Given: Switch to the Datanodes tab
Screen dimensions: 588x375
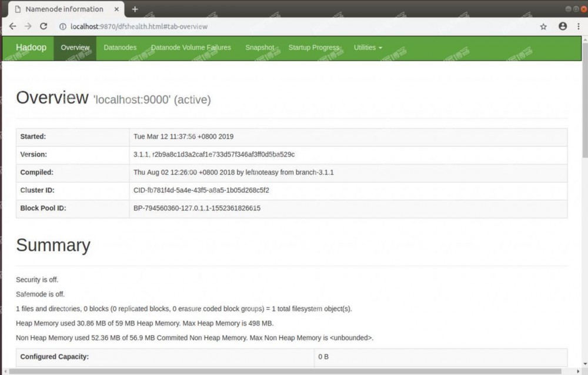Looking at the screenshot, I should point(120,48).
